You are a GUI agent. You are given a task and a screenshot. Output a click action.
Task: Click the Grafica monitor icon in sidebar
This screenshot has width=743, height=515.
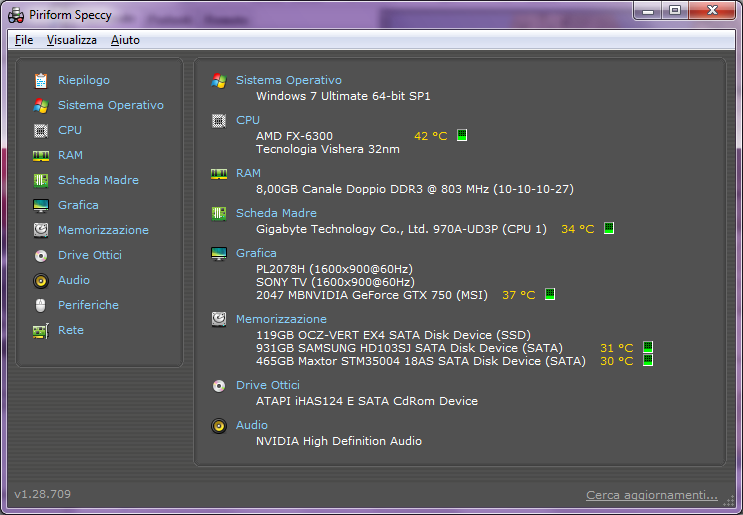coord(41,206)
